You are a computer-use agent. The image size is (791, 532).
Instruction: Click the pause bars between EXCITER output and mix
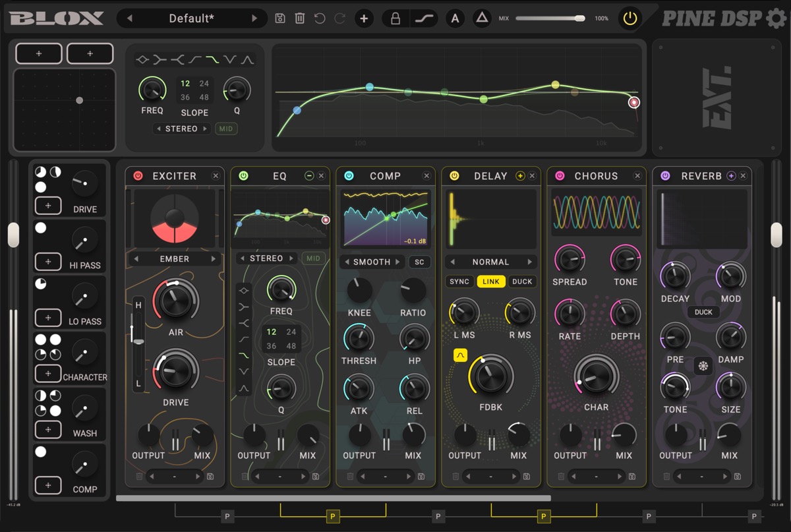tap(175, 440)
